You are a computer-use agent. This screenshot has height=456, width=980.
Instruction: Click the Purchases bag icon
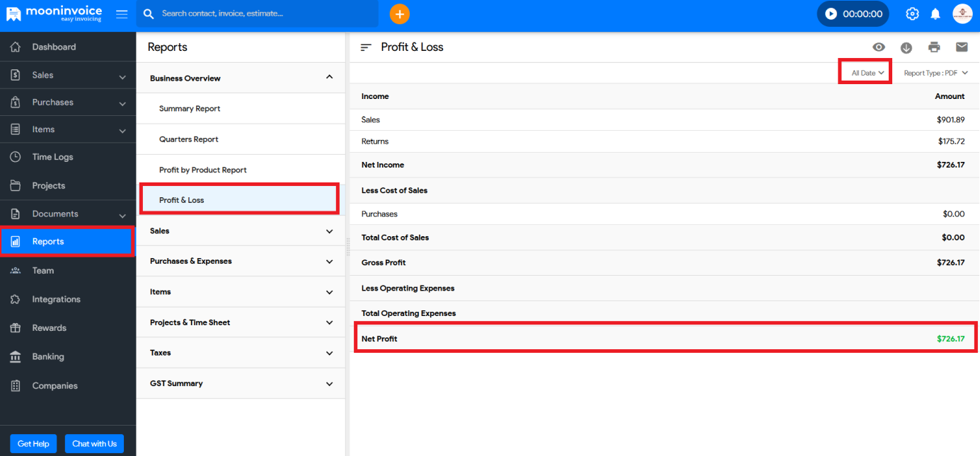(x=16, y=103)
